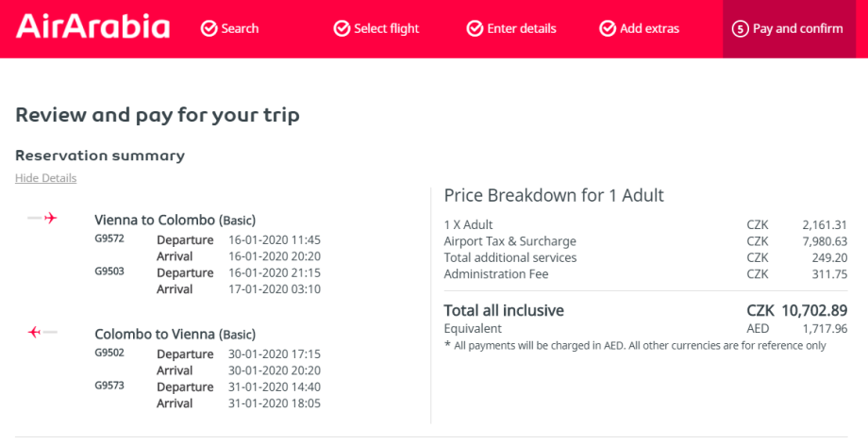Click the checkmark icon beside Enter details

pos(475,29)
